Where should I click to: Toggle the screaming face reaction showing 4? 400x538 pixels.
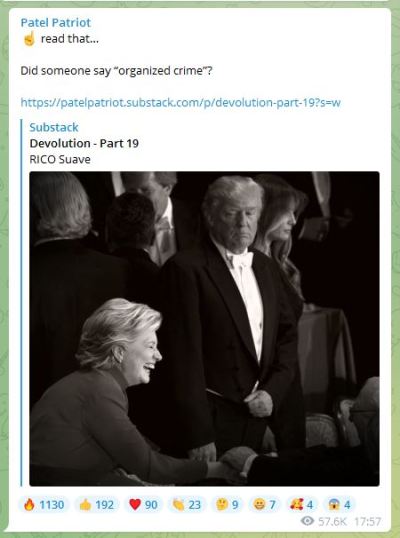(x=339, y=505)
